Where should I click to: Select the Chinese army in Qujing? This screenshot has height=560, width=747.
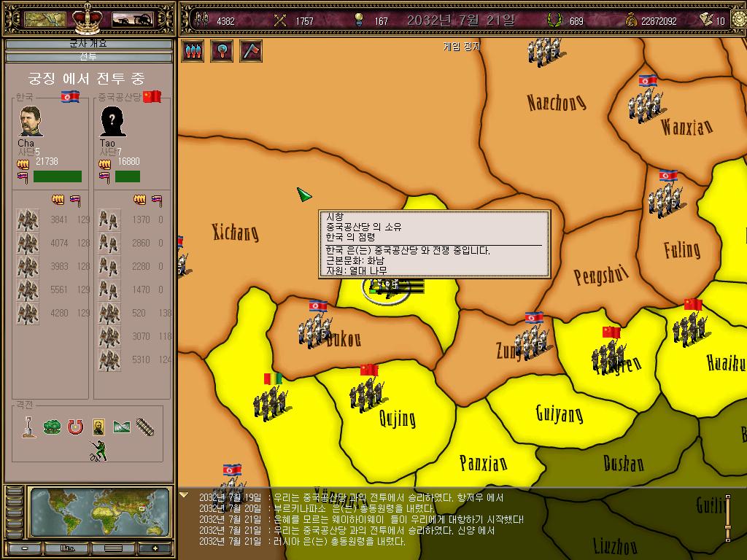[x=366, y=394]
